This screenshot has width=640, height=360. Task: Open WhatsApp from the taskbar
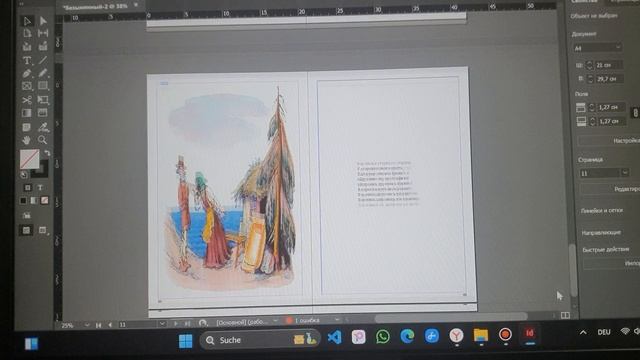pyautogui.click(x=382, y=336)
